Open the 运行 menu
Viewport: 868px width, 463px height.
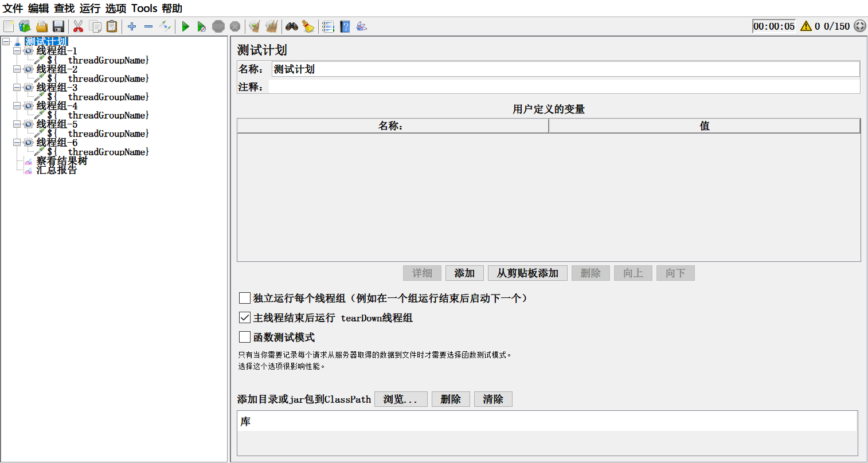click(89, 9)
